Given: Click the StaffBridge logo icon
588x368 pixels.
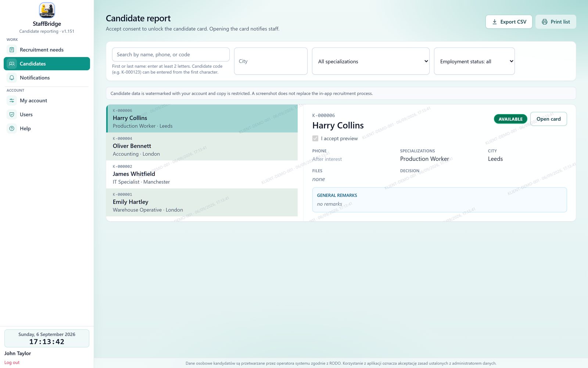Looking at the screenshot, I should pos(47,10).
